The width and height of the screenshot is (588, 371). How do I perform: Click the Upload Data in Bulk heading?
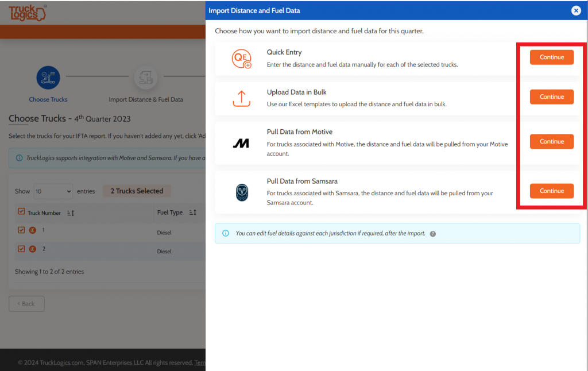pyautogui.click(x=297, y=92)
